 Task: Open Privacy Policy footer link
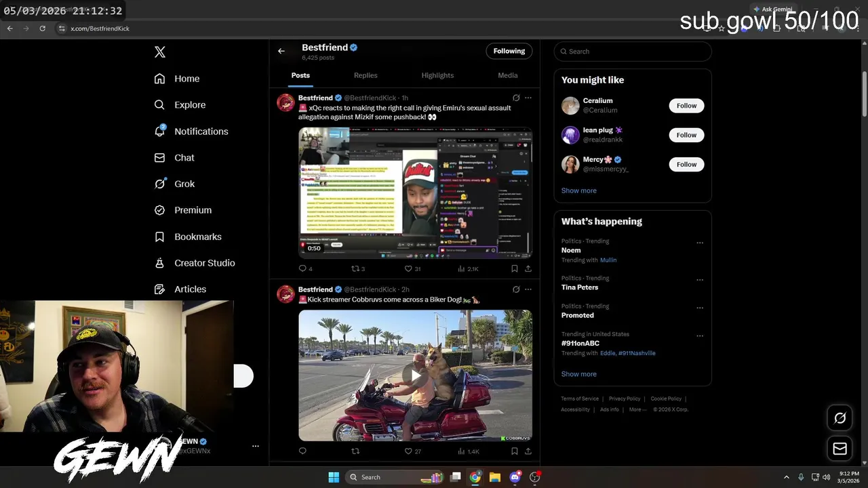[625, 399]
